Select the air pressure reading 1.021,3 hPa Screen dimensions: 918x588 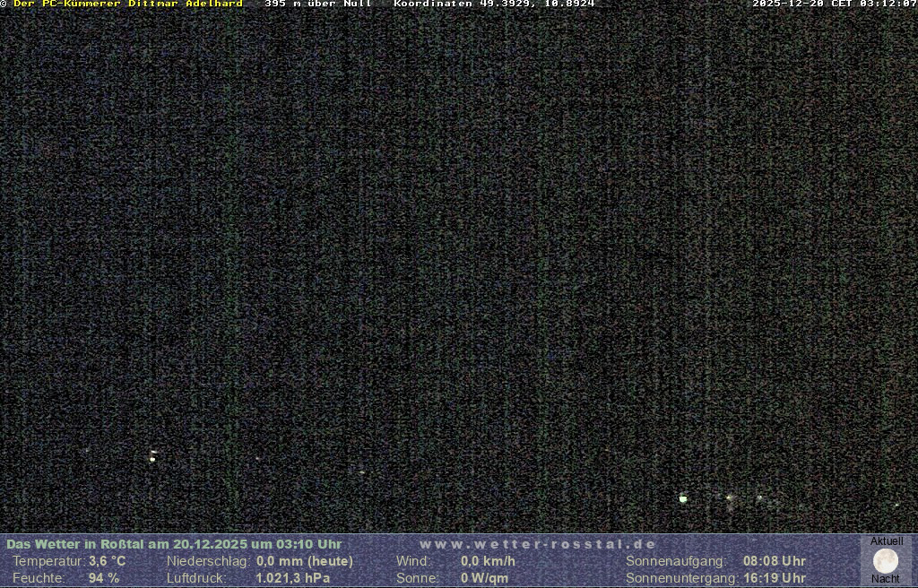[x=292, y=578]
